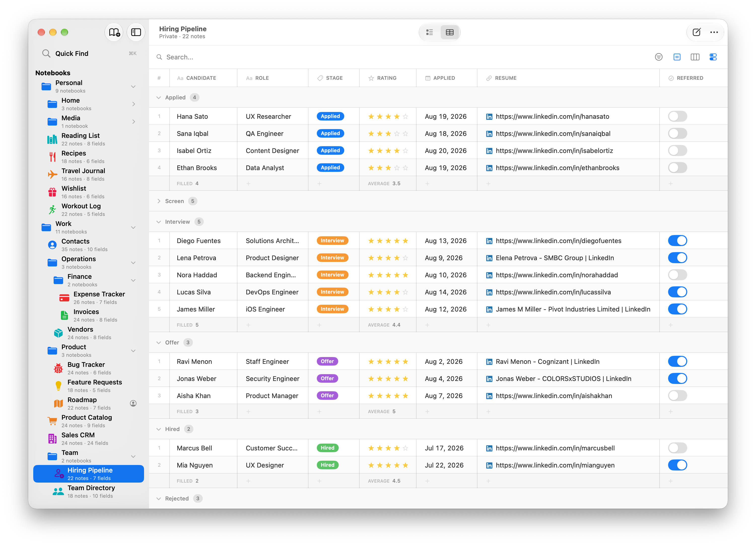Click the Roadmap map icon

(x=58, y=403)
